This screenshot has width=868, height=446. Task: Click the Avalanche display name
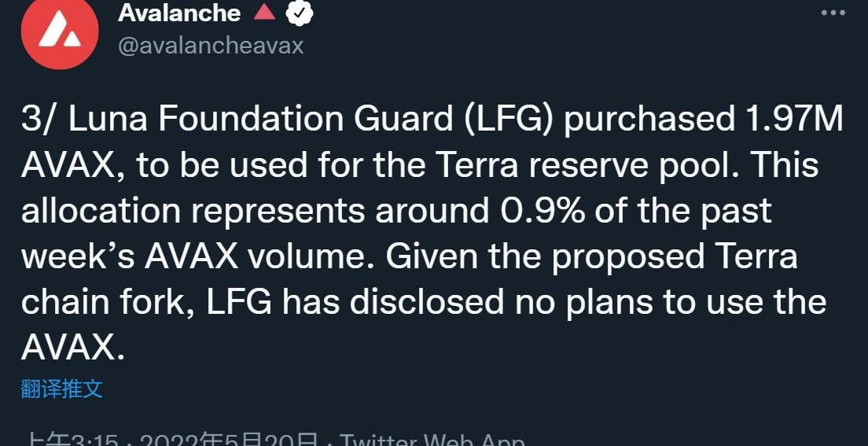[x=179, y=13]
